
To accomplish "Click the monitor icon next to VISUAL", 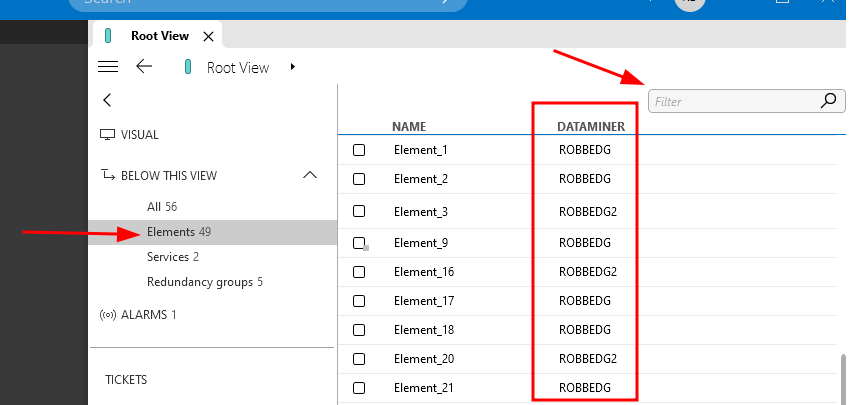I will coord(107,135).
